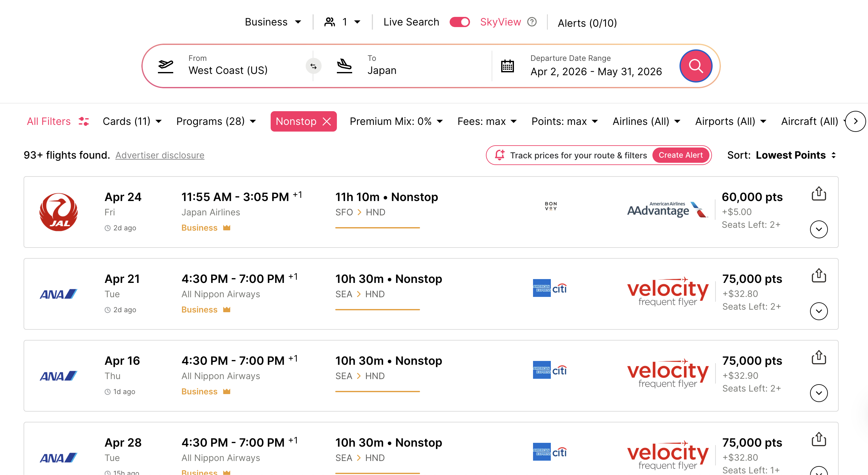This screenshot has width=868, height=475.
Task: Swap origin and destination airports
Action: (x=313, y=66)
